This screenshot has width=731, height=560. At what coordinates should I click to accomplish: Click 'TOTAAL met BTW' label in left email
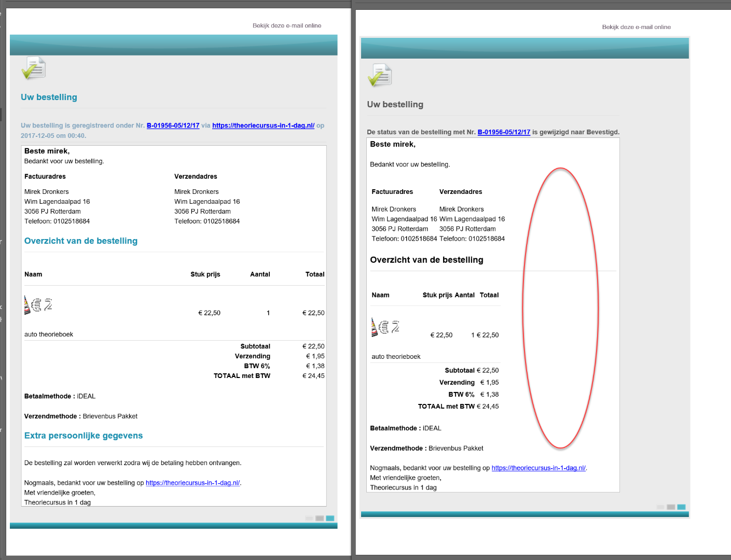pyautogui.click(x=242, y=376)
